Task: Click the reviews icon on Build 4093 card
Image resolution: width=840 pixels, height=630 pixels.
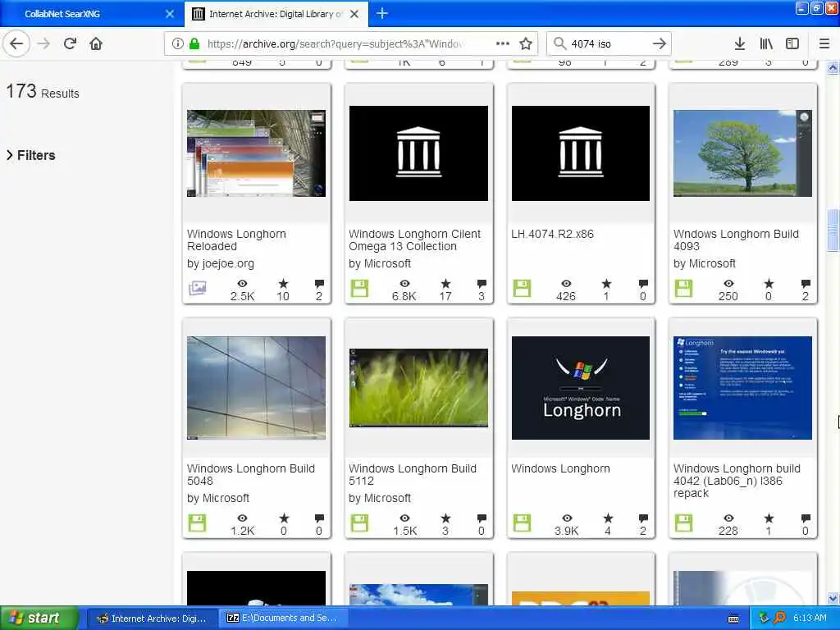Action: (x=806, y=284)
